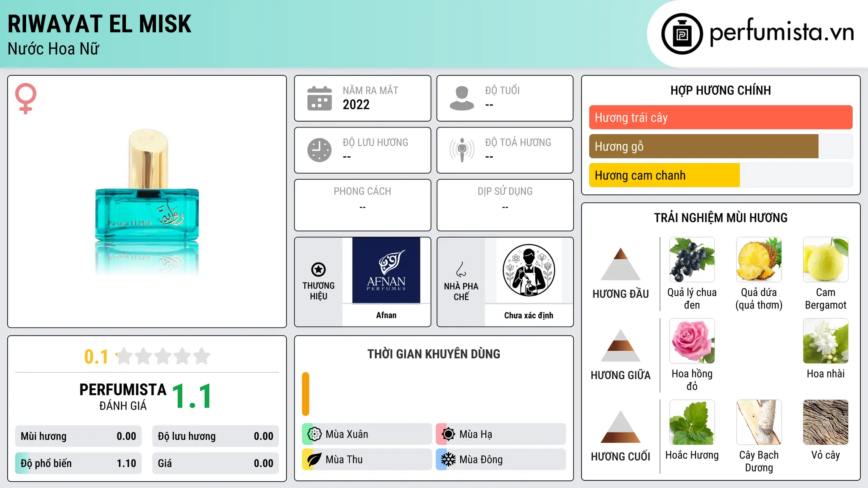
Task: Click the Độ phổ biến score row
Action: (78, 463)
